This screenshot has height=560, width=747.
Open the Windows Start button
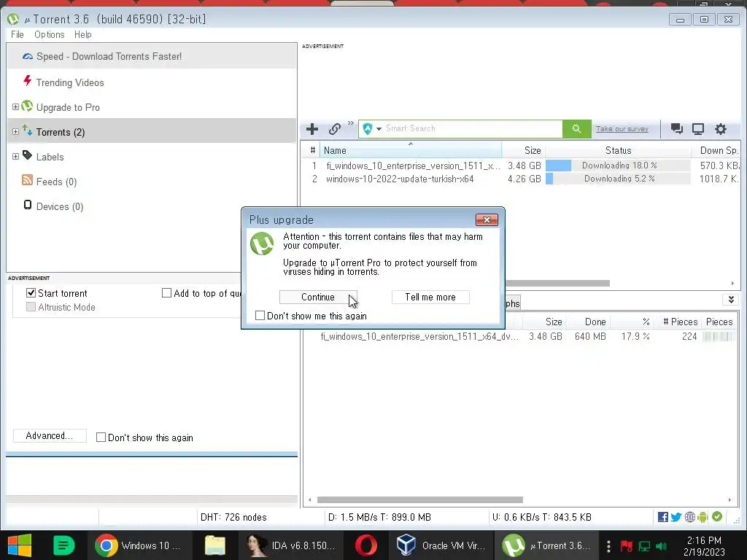pos(20,545)
